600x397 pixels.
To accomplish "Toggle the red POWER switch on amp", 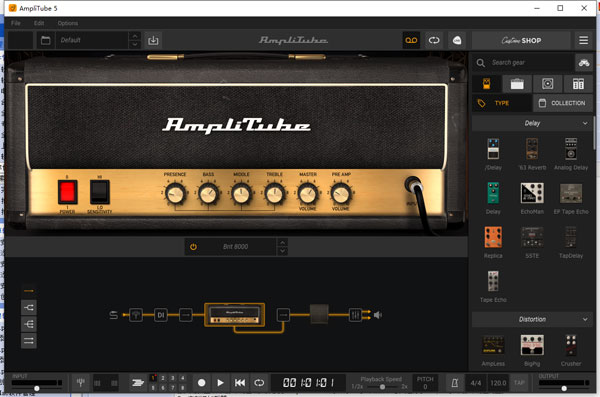I will (x=67, y=192).
